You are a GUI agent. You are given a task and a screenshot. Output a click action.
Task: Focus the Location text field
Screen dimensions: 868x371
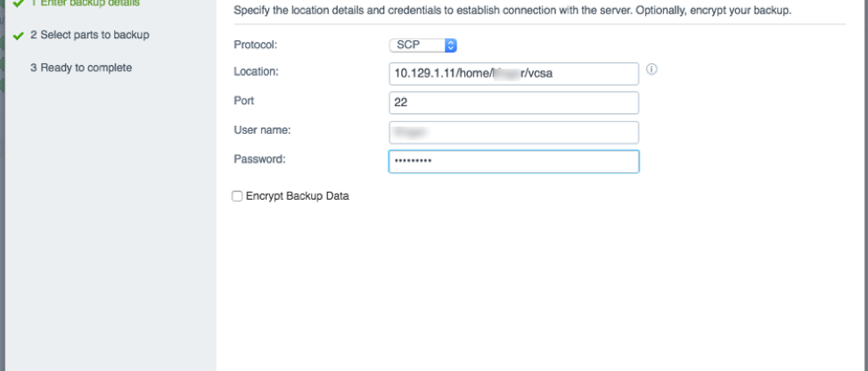[x=513, y=74]
